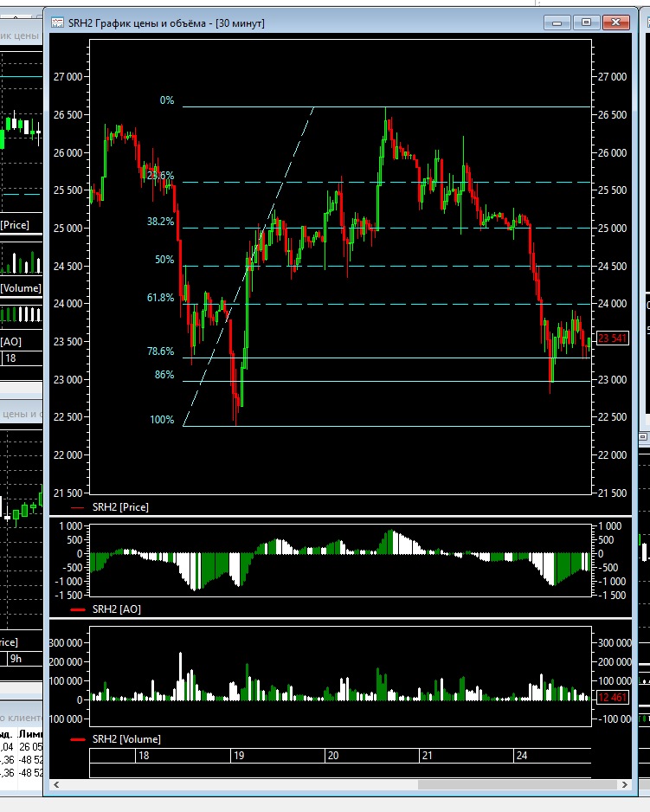Click the restore icon of the window behind on right

(643, 437)
